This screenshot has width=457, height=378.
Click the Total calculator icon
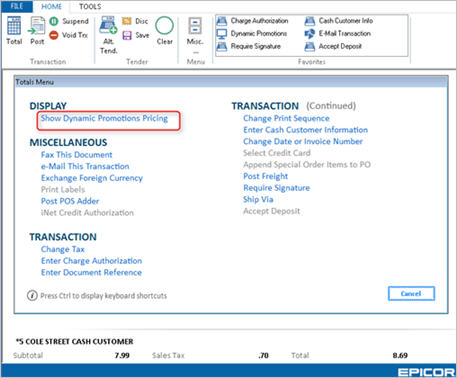click(x=14, y=26)
